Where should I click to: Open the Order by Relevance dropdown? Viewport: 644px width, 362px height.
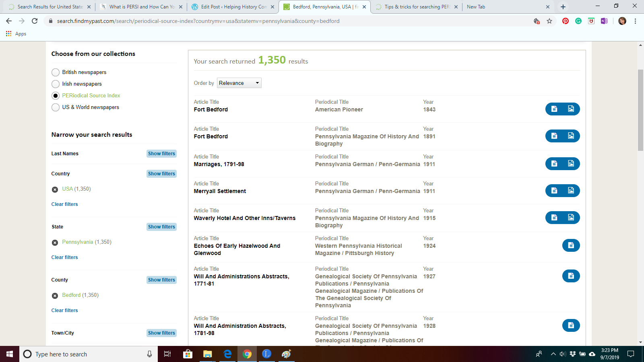(239, 83)
